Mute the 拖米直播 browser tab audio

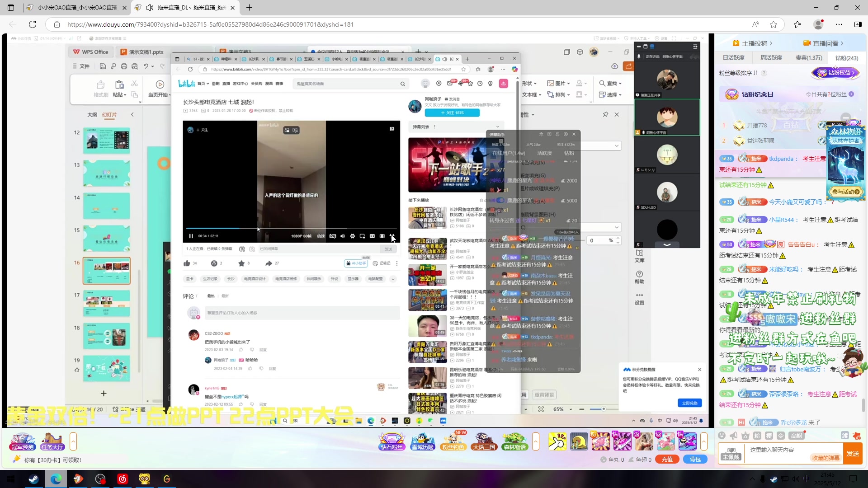149,8
